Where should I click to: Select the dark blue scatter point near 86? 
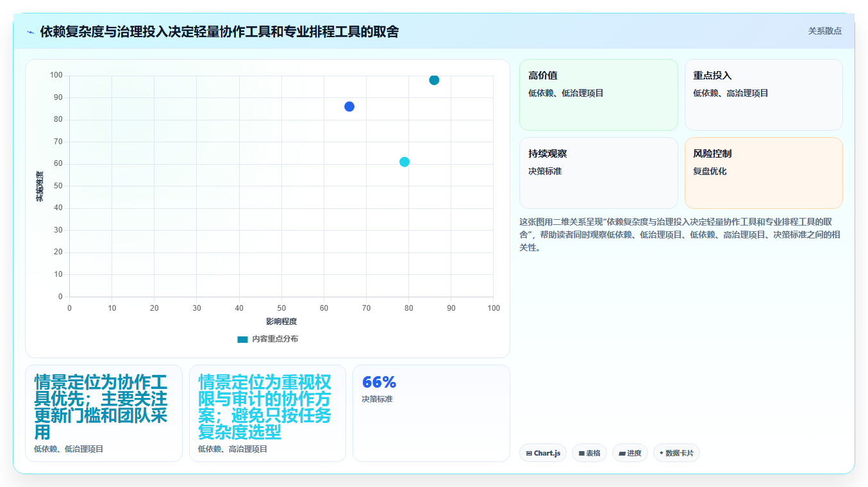click(x=349, y=106)
